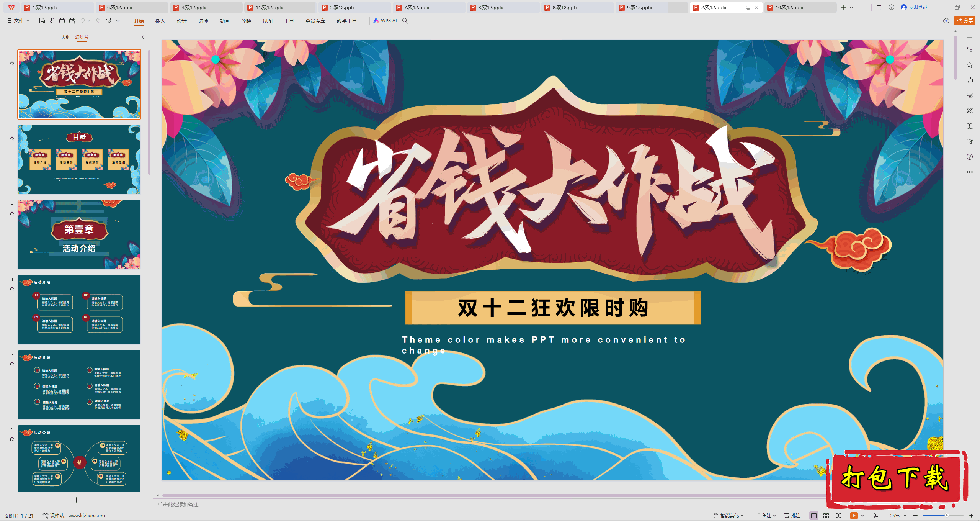The height and width of the screenshot is (521, 980).
Task: Click the three-dots more icon in right sidebar
Action: [x=970, y=172]
